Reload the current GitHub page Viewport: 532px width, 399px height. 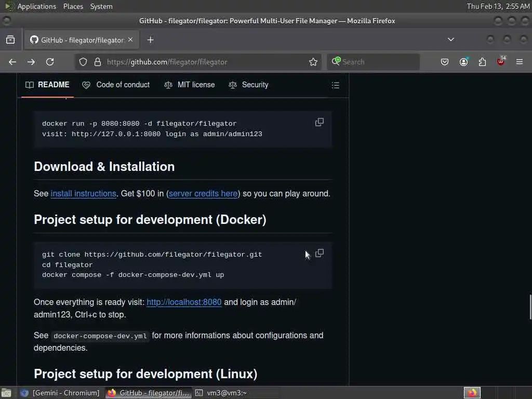click(x=50, y=62)
